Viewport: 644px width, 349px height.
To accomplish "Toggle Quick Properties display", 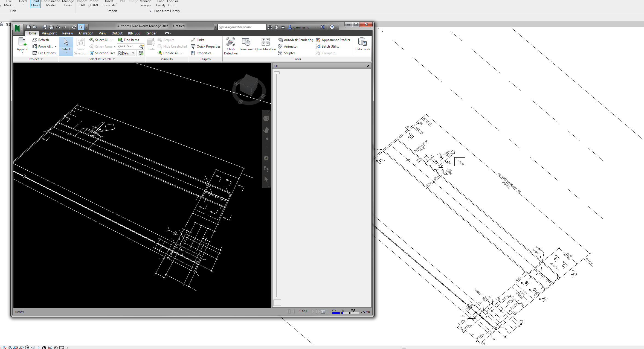I will tap(206, 46).
